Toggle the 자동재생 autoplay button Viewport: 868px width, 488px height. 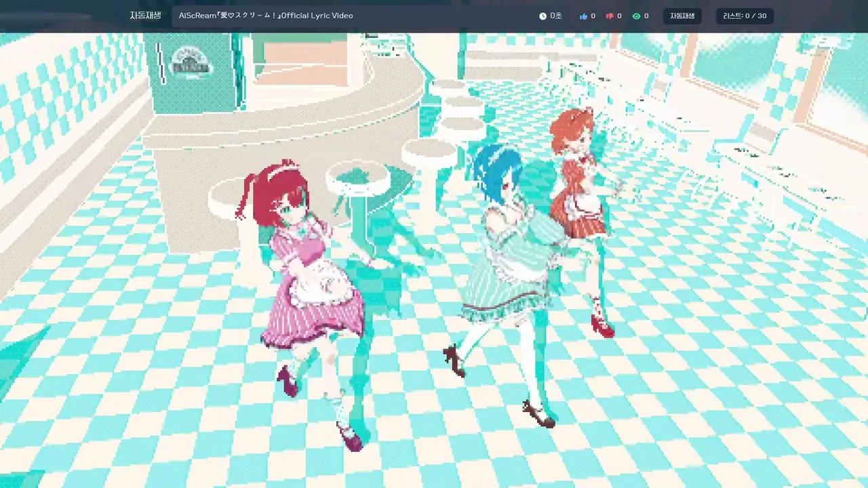682,16
